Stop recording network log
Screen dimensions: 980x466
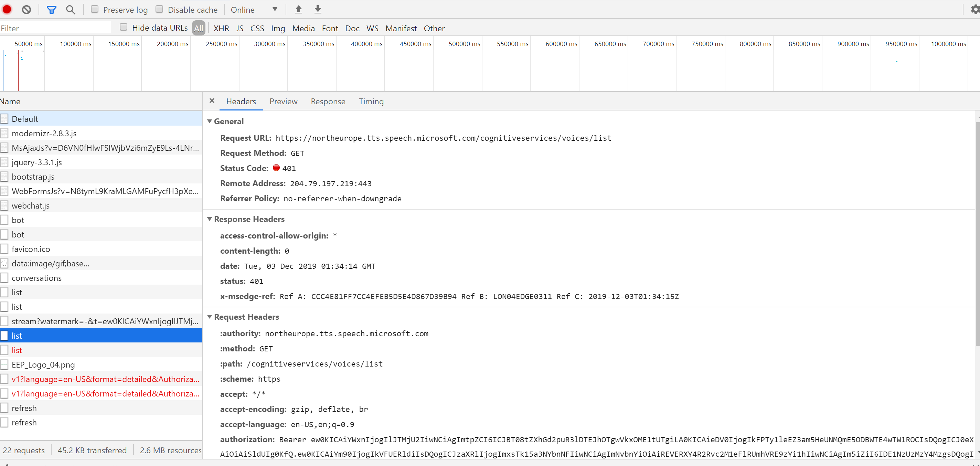[x=7, y=9]
